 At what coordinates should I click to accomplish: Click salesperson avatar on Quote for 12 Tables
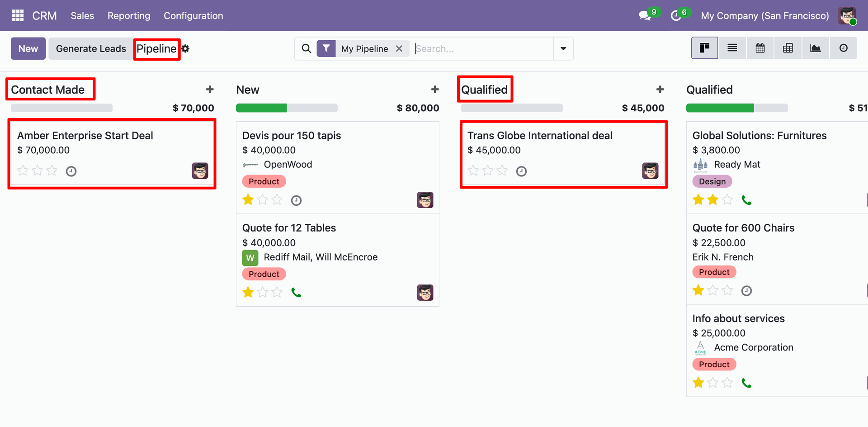(425, 293)
